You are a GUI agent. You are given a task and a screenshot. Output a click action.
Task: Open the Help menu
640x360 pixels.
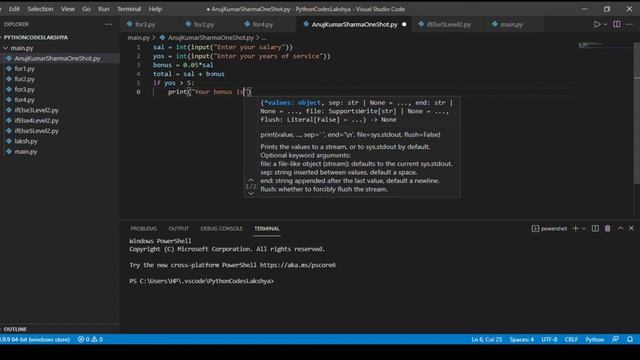155,9
